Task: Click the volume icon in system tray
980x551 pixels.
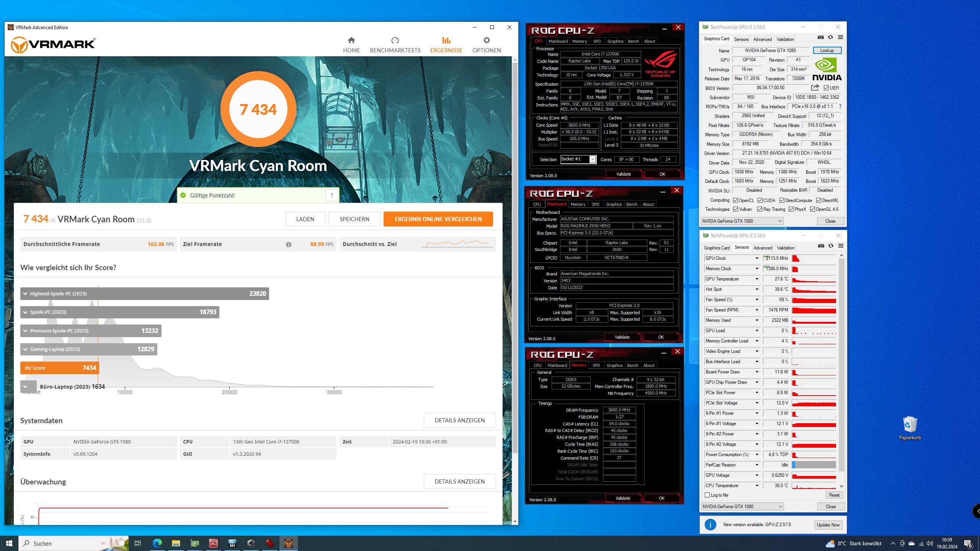Action: [x=930, y=543]
